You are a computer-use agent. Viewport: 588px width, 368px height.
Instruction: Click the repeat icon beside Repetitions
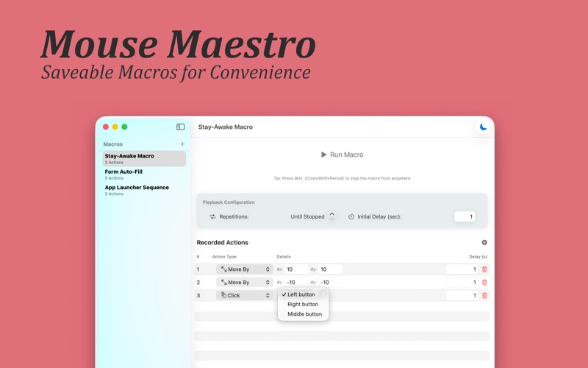(212, 216)
